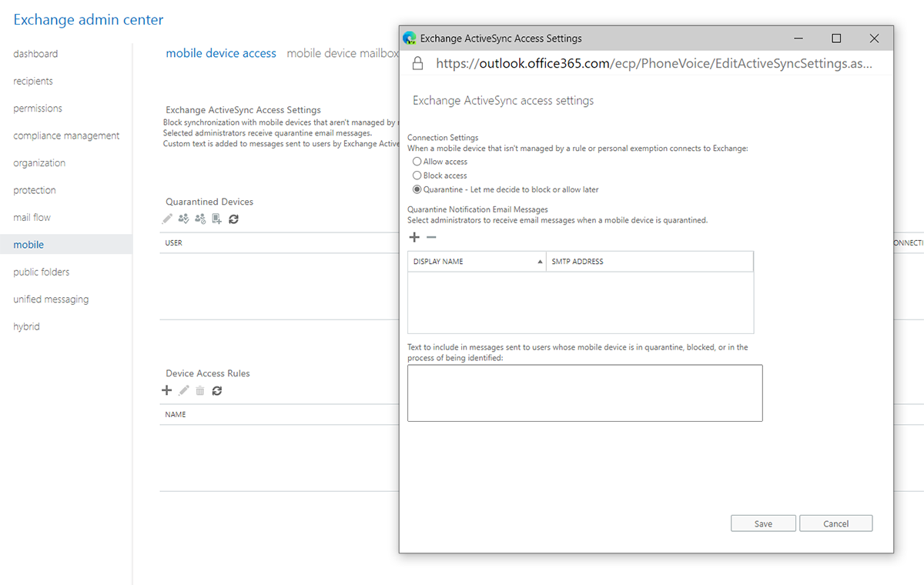
Task: Click allow device icon in Quarantined Devices
Action: coord(183,219)
